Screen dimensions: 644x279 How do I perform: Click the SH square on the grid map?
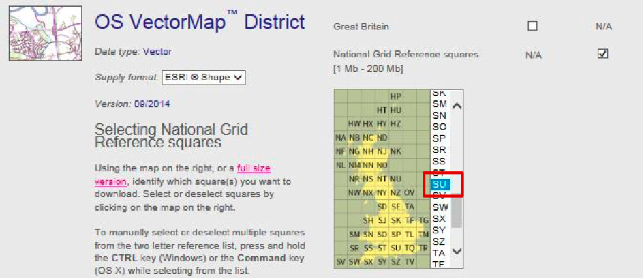(x=368, y=220)
